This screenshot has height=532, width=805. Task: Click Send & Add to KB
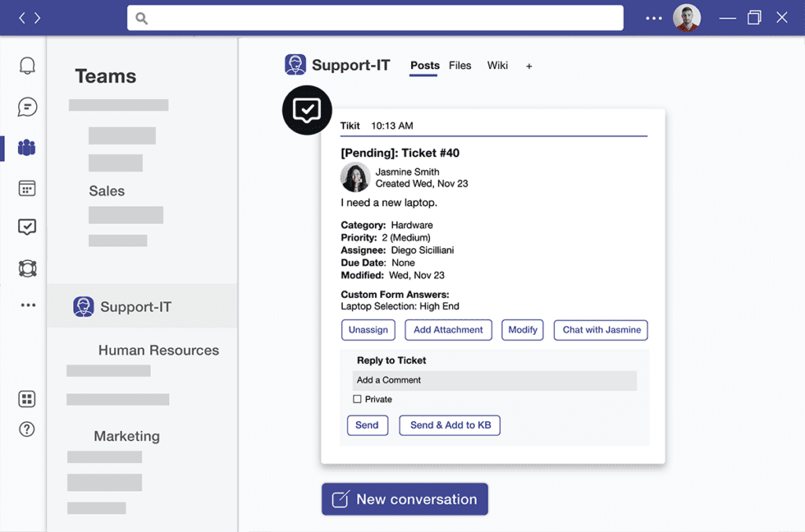(450, 425)
